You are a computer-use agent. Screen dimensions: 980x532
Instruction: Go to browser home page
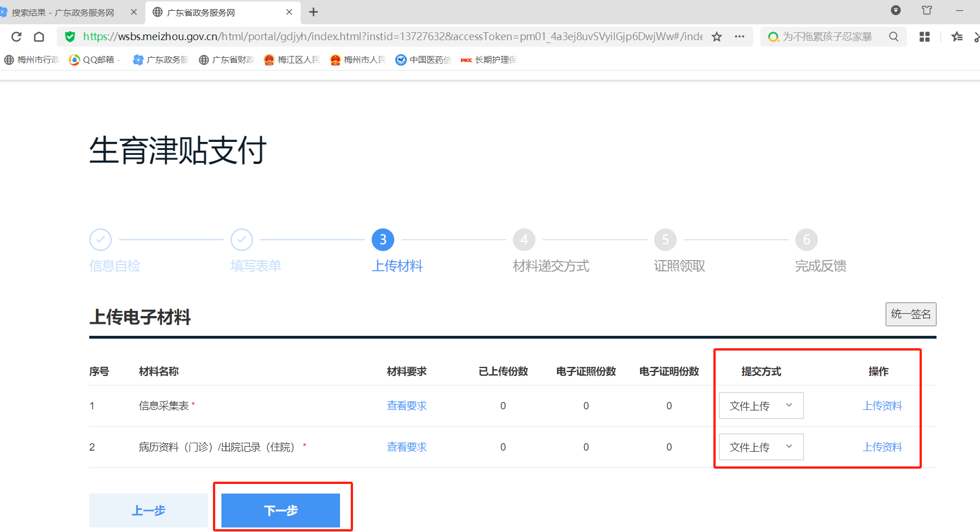(x=39, y=36)
